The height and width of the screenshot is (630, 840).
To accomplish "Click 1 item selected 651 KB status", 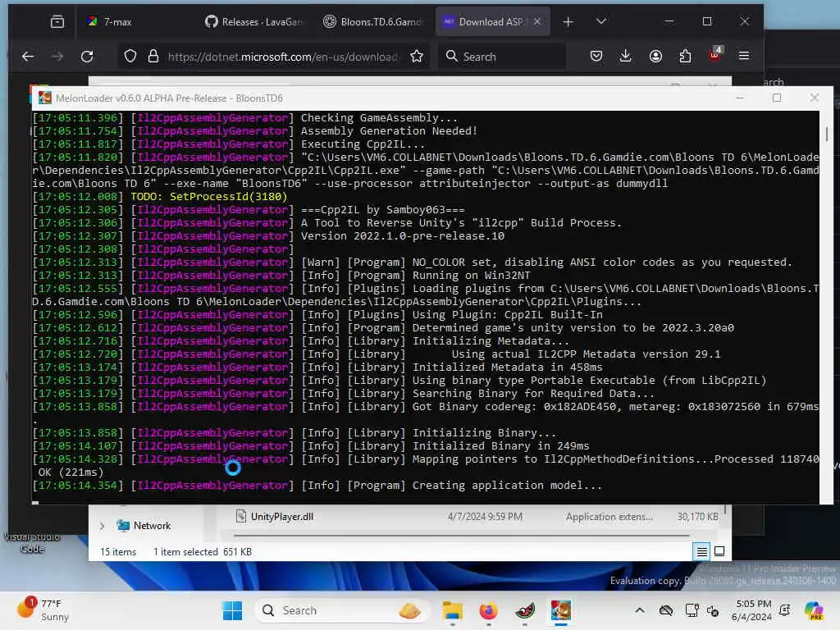I will 203,552.
